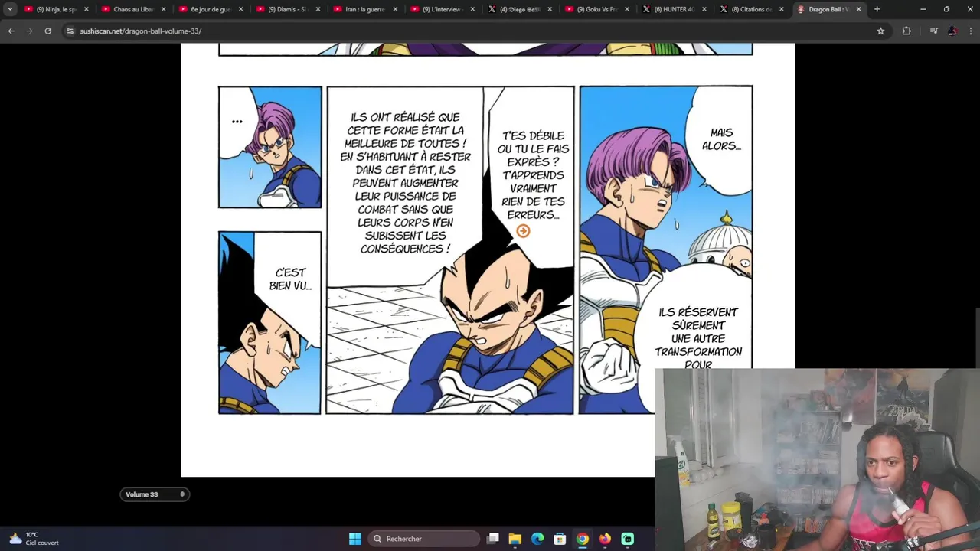
Task: Click the Trunks '...' manga panel
Action: (270, 147)
